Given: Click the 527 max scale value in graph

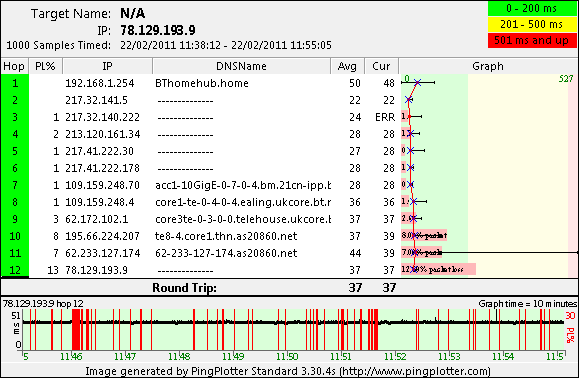Looking at the screenshot, I should (566, 79).
